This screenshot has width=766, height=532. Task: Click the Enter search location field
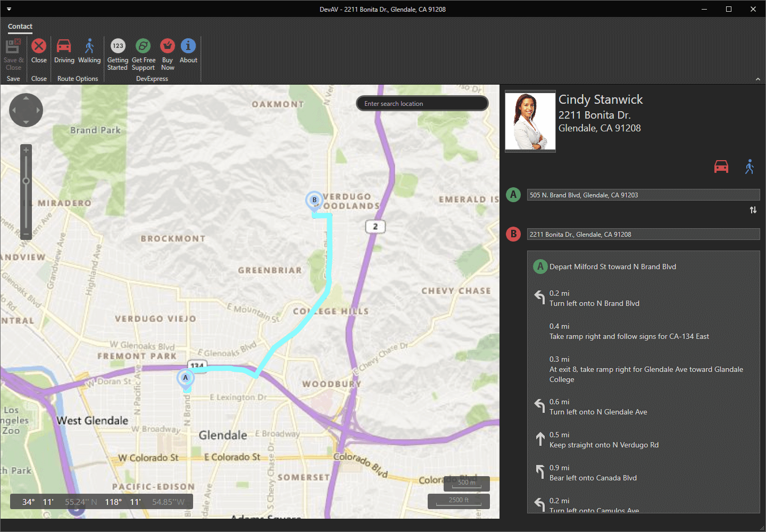422,103
